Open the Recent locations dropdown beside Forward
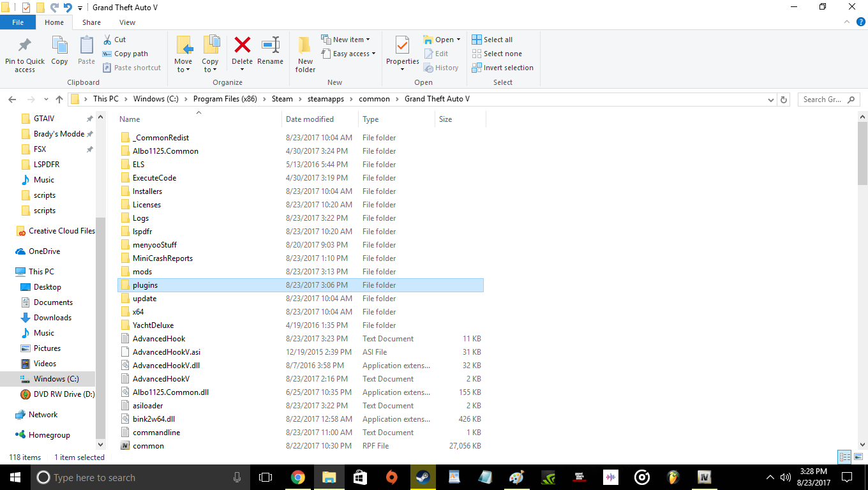868x490 pixels. [x=45, y=100]
